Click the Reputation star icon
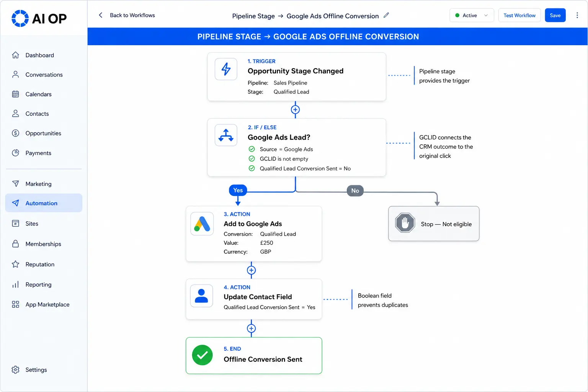588x392 pixels. (15, 264)
